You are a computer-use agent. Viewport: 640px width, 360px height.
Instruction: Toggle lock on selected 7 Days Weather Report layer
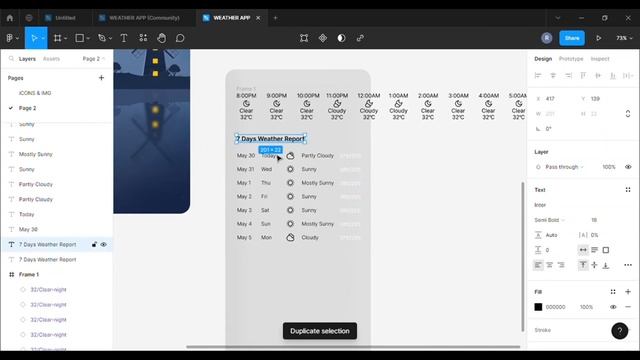[x=94, y=244]
